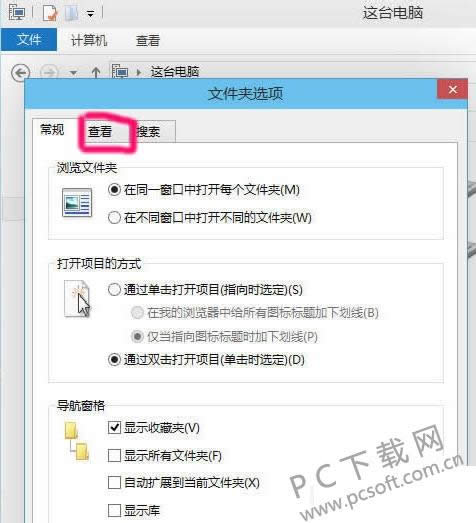Click the computer icon in title bar

(17, 13)
